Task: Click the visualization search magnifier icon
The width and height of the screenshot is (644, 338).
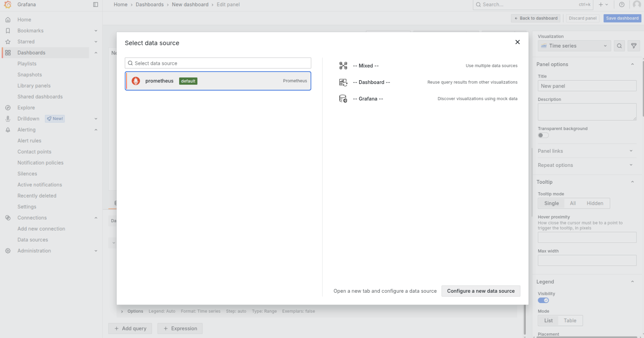Action: pos(619,46)
